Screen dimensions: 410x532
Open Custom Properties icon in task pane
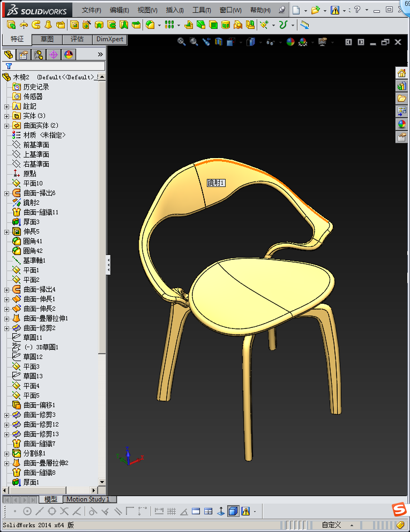[x=401, y=137]
